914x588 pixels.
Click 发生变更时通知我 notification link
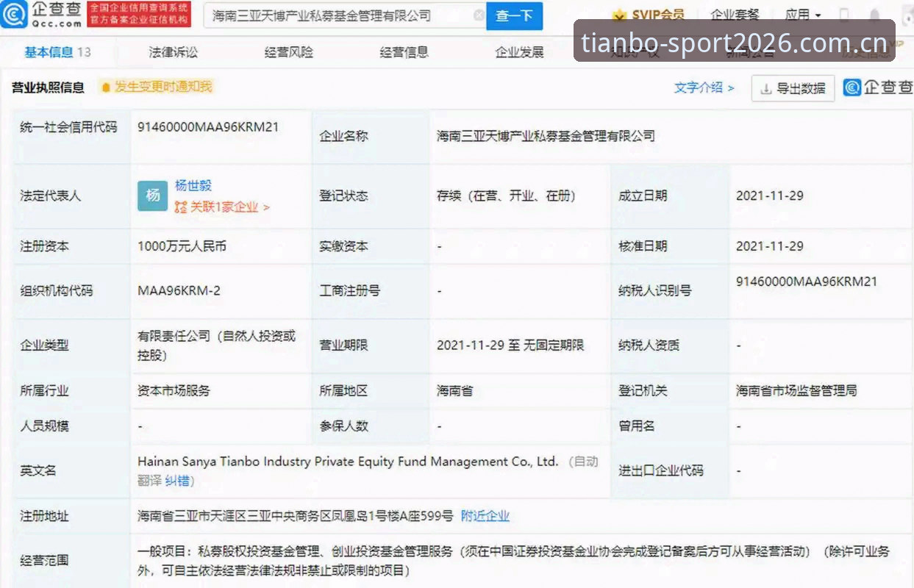(x=157, y=87)
